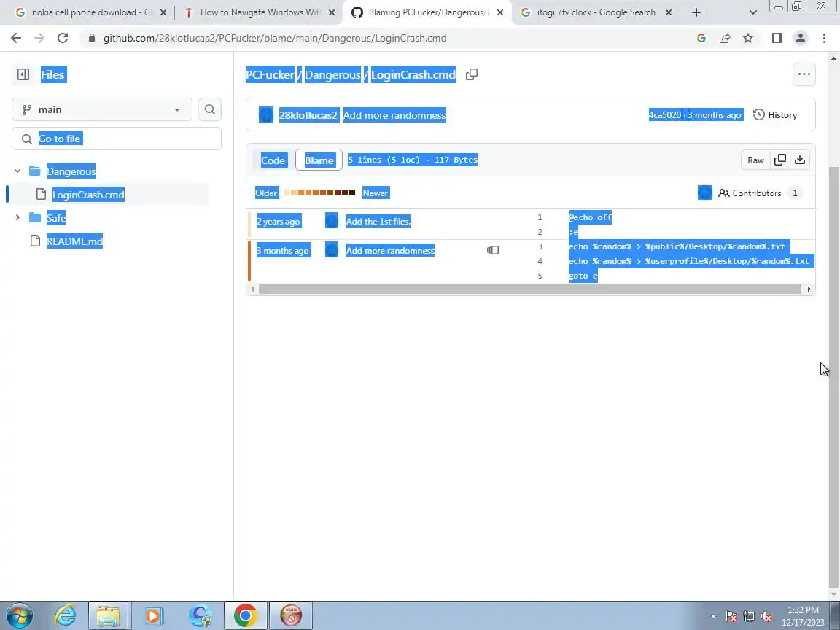Go back in browser history

[x=16, y=38]
